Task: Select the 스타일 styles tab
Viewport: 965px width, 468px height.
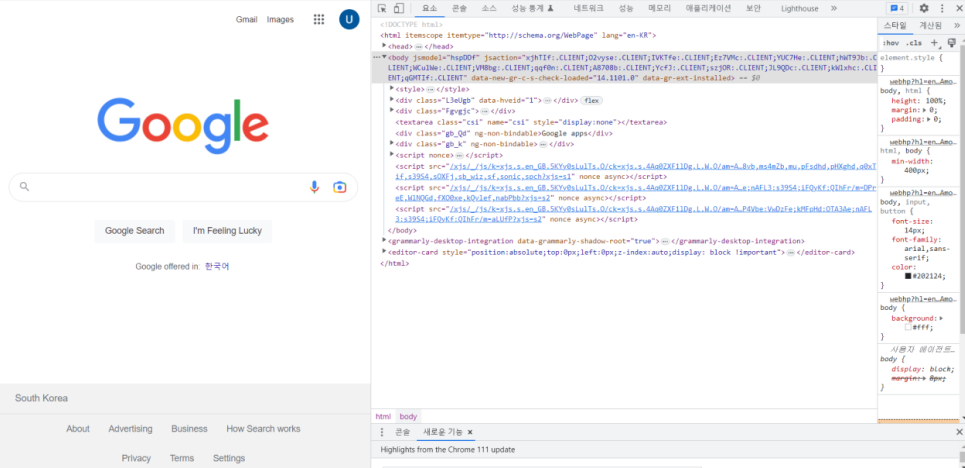Action: (895, 25)
